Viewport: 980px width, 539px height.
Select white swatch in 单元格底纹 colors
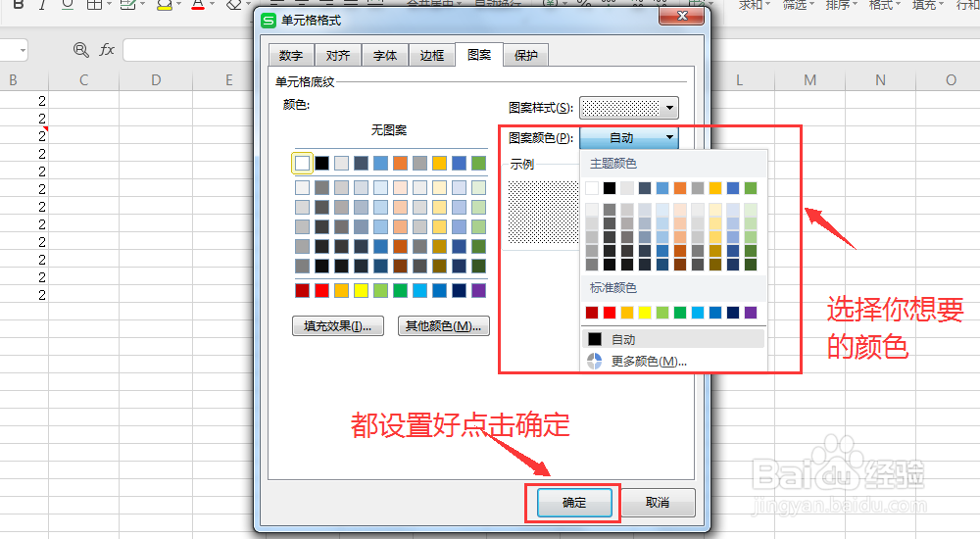[303, 164]
